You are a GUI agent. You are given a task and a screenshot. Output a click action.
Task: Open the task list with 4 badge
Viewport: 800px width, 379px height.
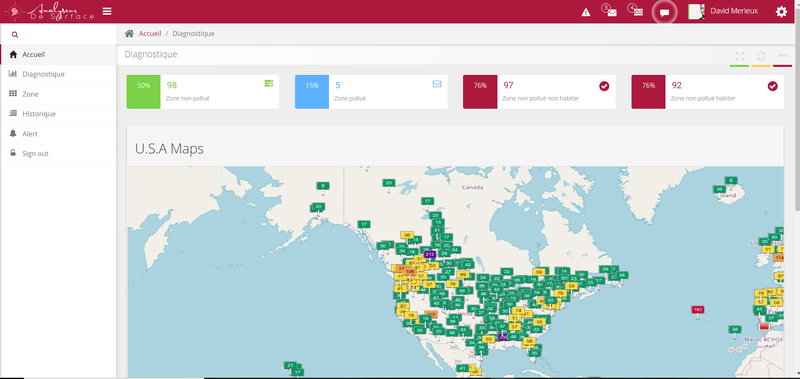point(636,11)
